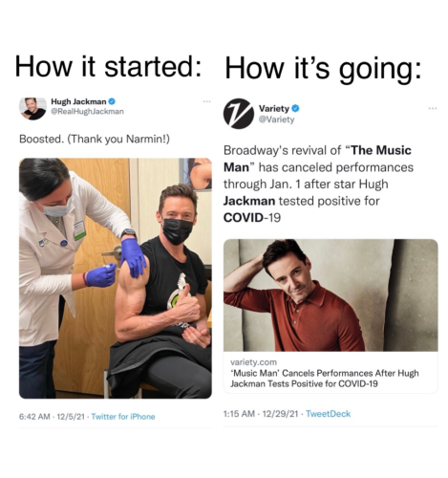Image resolution: width=448 pixels, height=478 pixels.
Task: Click the verified badge next to Variety
Action: tap(295, 109)
